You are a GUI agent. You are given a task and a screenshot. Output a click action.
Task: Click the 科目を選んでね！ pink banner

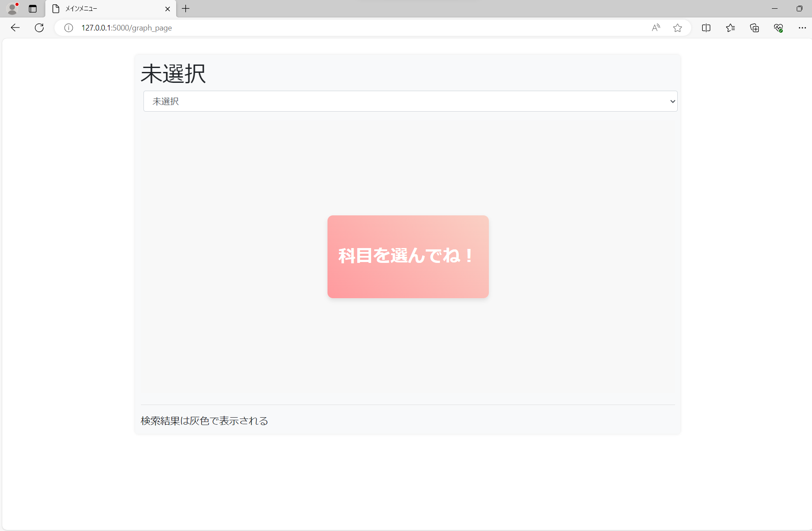tap(408, 256)
